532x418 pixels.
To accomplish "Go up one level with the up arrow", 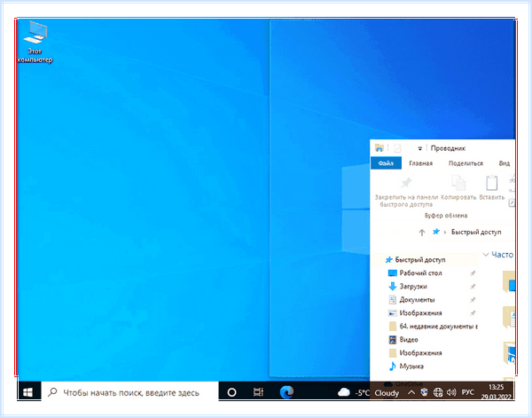I will point(422,233).
